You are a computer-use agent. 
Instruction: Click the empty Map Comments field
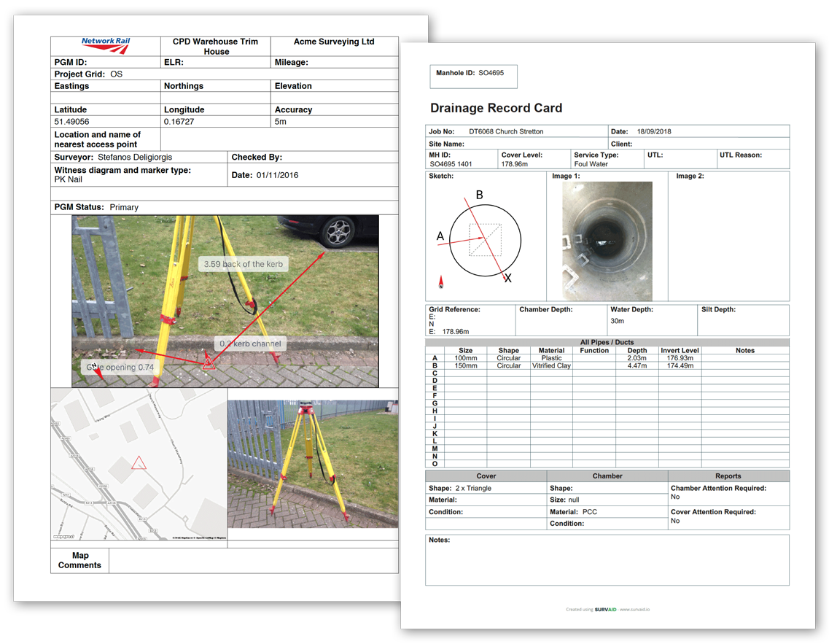click(x=253, y=560)
